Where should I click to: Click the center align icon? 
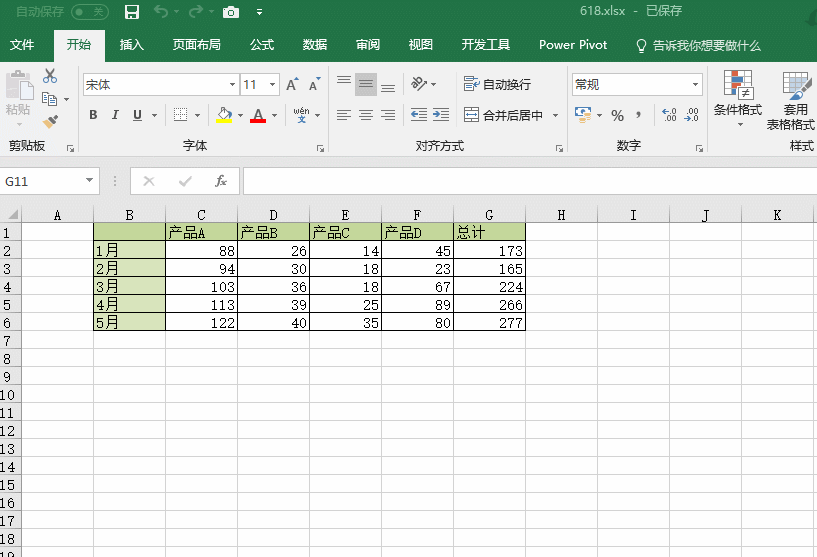tap(366, 115)
